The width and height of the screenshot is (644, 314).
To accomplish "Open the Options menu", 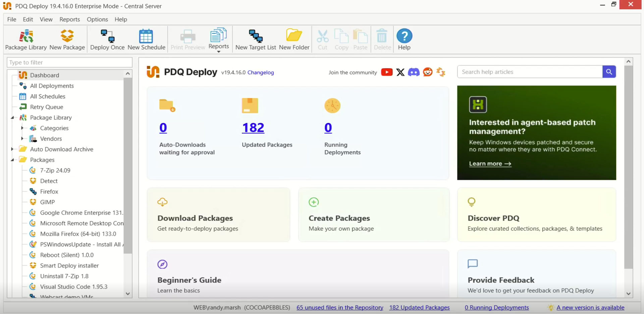I will (97, 19).
